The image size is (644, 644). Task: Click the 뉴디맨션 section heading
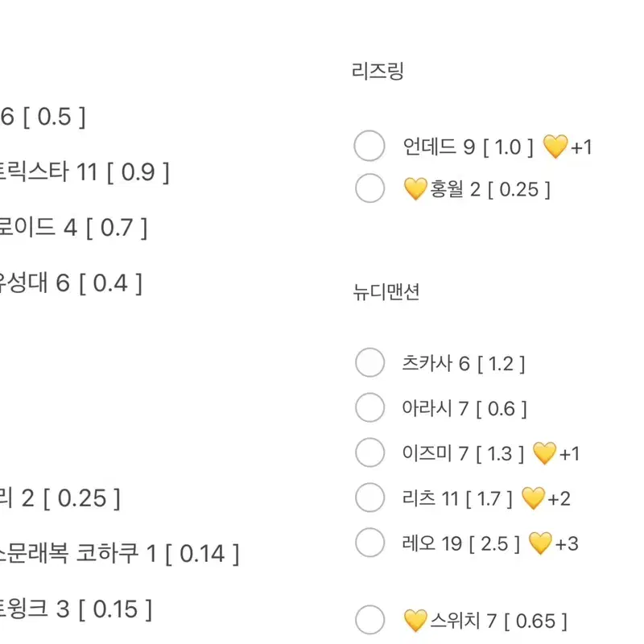click(386, 292)
